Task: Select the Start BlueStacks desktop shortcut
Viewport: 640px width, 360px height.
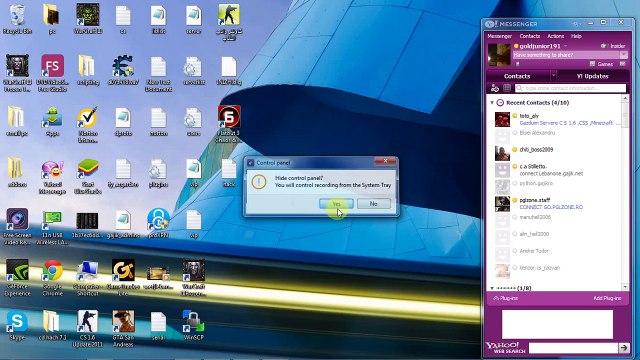Action: tap(88, 176)
